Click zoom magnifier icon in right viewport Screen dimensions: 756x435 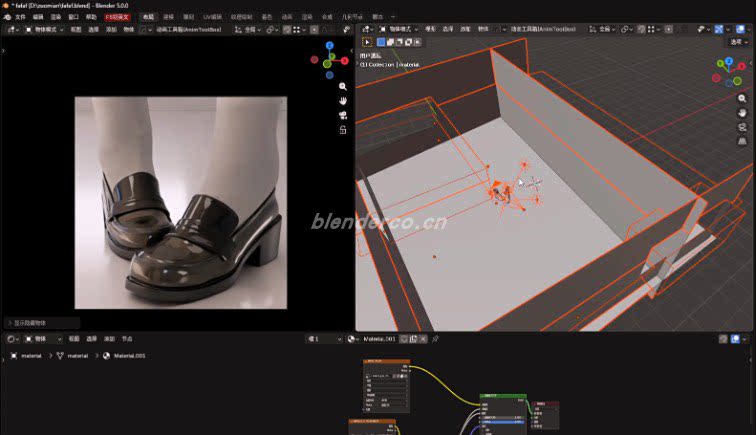coord(742,98)
